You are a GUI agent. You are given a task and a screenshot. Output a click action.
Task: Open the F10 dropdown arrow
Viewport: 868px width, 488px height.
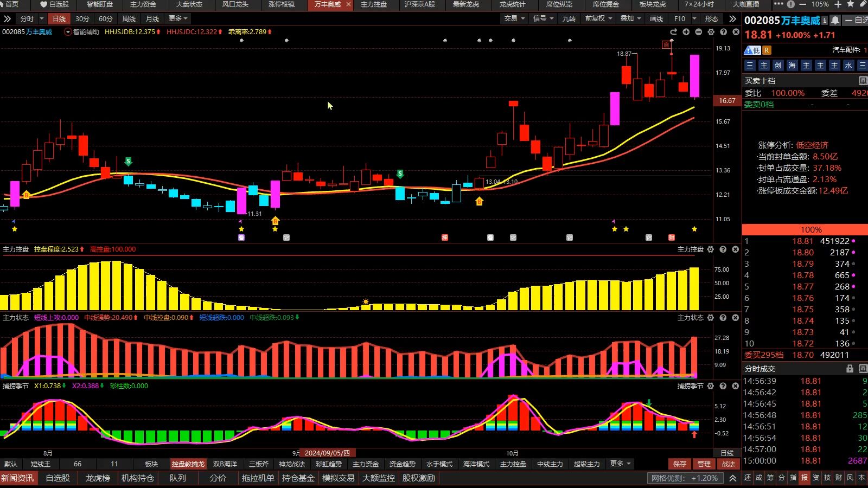coord(694,18)
